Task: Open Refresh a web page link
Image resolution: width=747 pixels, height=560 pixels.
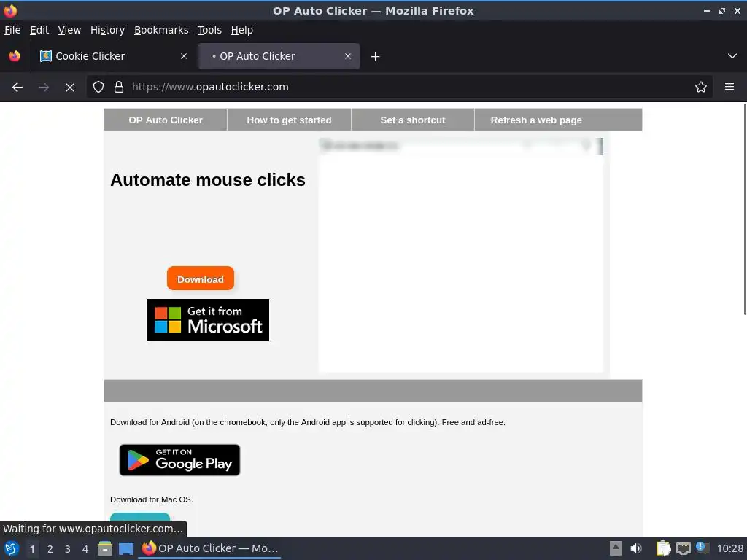Action: [x=536, y=120]
